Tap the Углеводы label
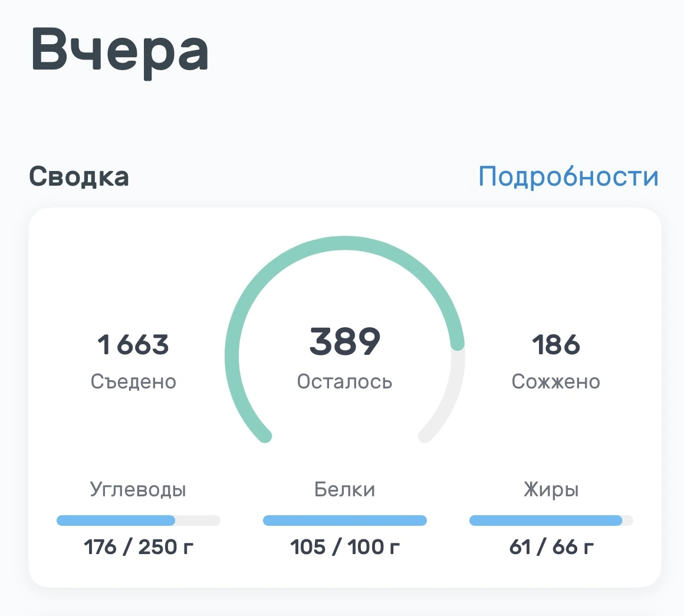 138,490
